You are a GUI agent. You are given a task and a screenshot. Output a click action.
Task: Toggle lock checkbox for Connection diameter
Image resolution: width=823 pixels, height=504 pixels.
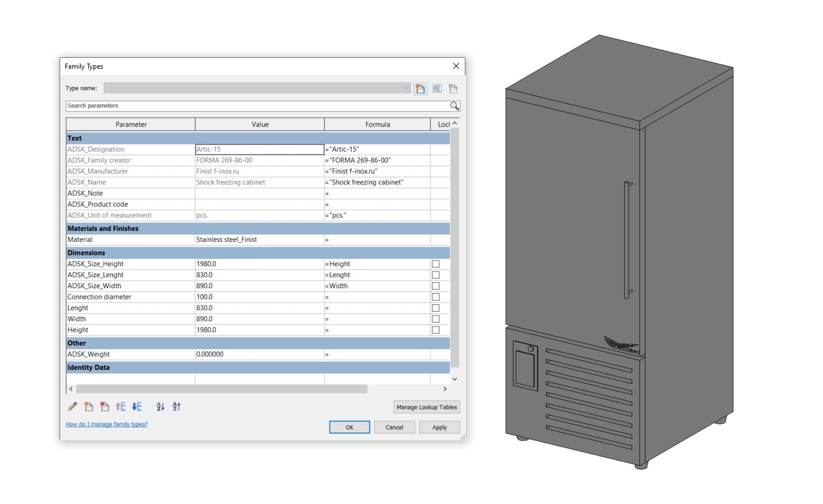pyautogui.click(x=436, y=297)
